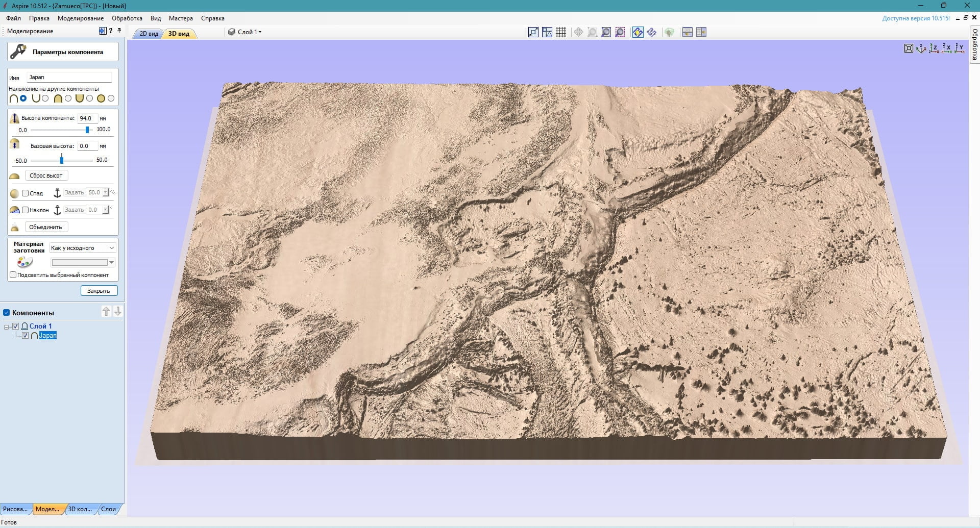Switch to view along Y axis icon
The width and height of the screenshot is (980, 528).
click(960, 48)
